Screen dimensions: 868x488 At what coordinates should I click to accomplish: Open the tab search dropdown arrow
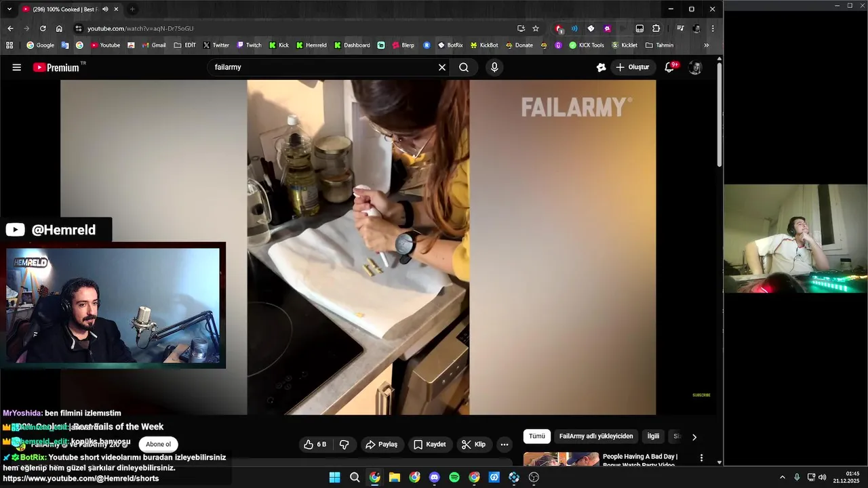(x=9, y=9)
